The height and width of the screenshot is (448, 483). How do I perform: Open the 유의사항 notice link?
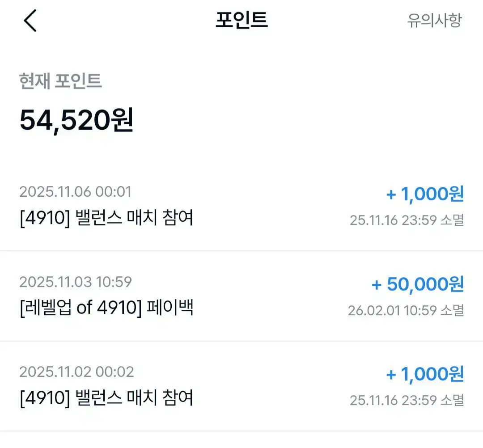(x=434, y=21)
